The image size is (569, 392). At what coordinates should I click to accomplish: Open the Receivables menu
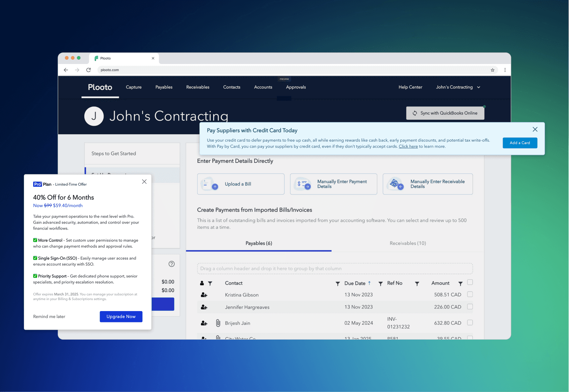coord(198,87)
